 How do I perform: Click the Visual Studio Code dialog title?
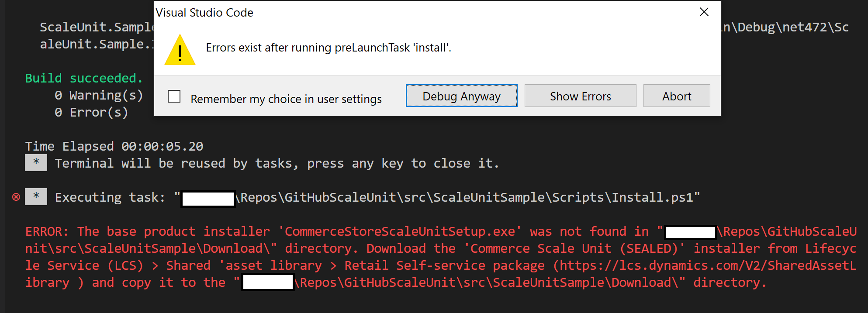(204, 13)
